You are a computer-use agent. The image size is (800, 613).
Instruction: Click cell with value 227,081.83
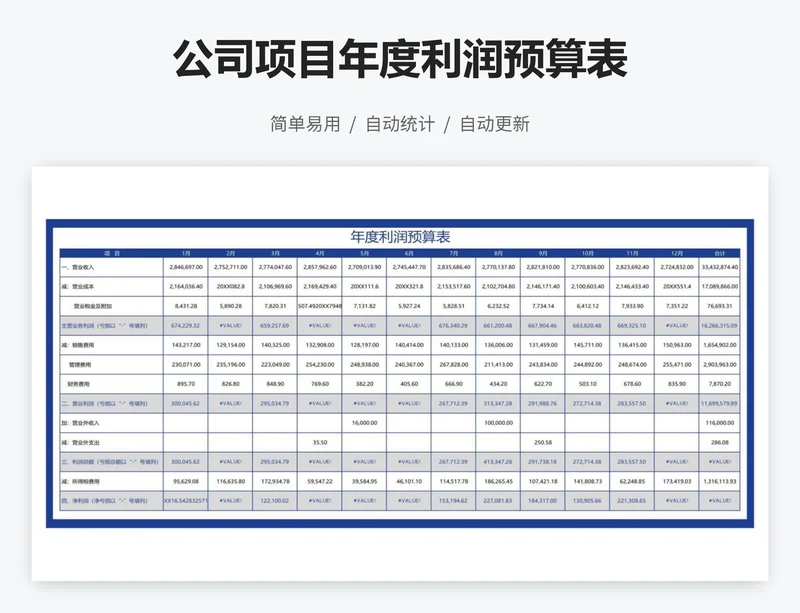tap(498, 501)
